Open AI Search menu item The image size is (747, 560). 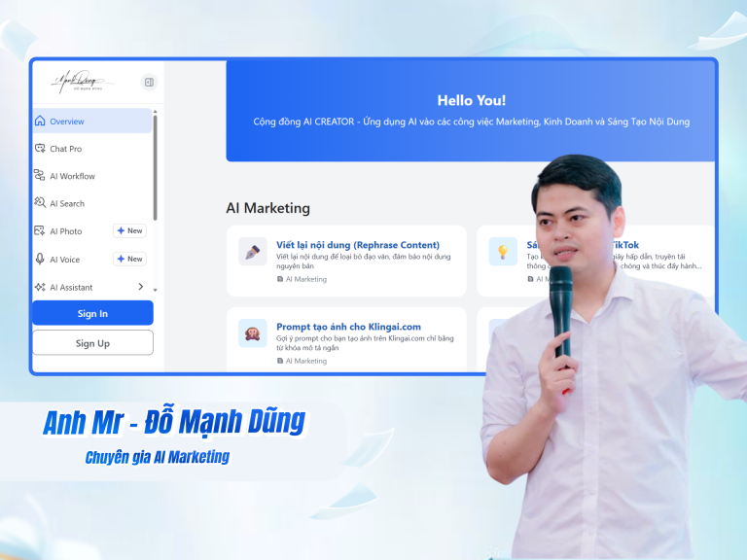pos(92,204)
